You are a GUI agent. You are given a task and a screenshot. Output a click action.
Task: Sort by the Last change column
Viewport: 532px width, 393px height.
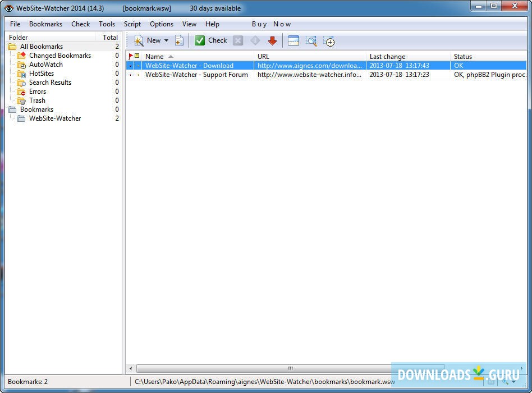(x=409, y=56)
